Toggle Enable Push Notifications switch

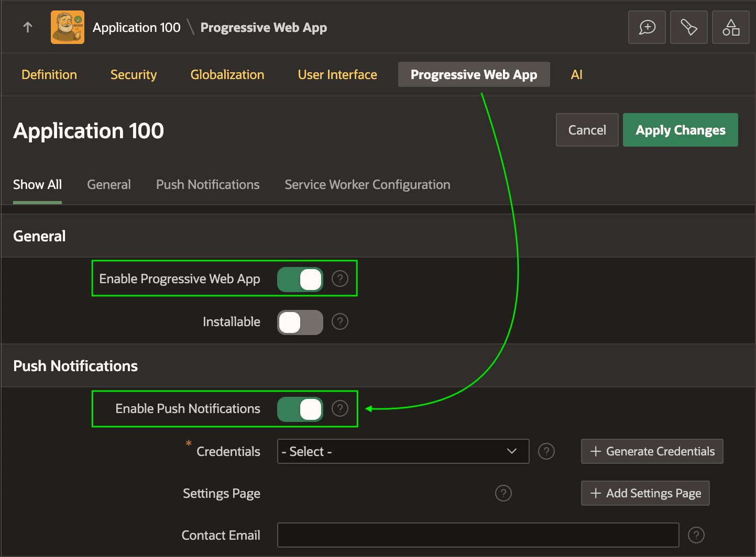tap(300, 409)
